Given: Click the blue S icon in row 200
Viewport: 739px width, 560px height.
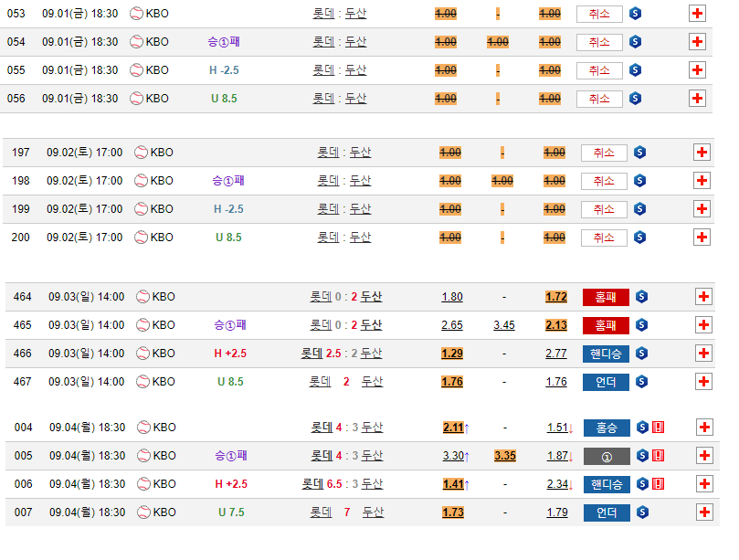Looking at the screenshot, I should 639,238.
